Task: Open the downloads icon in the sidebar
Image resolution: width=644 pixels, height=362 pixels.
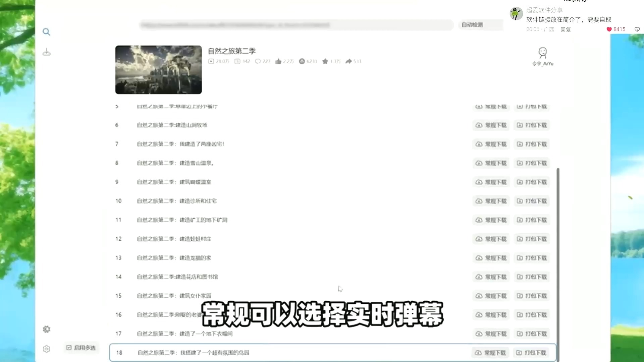Action: tap(46, 52)
